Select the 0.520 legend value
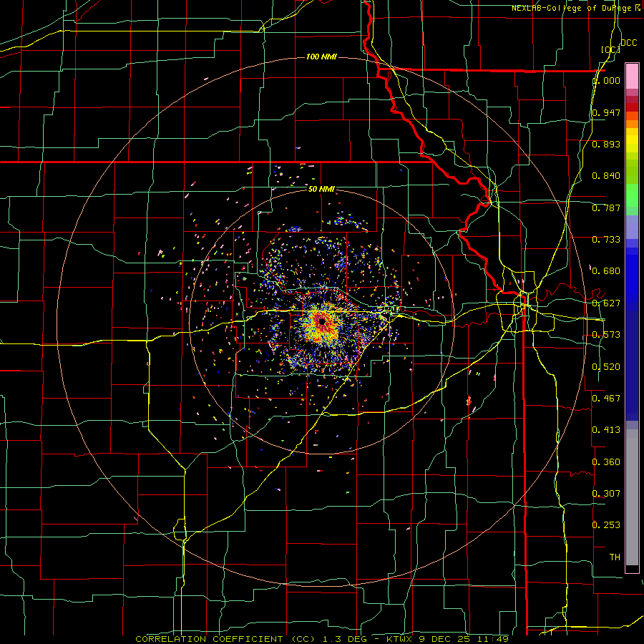Image resolution: width=644 pixels, height=644 pixels. 606,367
